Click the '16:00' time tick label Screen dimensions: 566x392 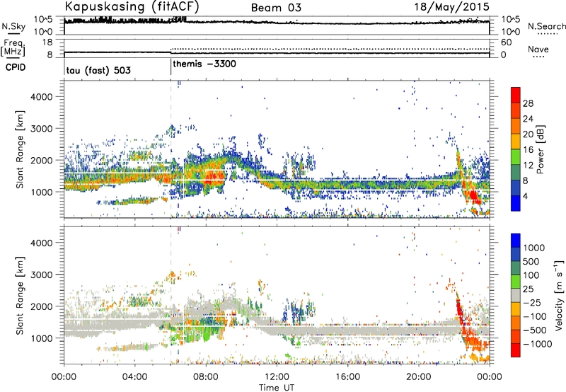(x=348, y=377)
